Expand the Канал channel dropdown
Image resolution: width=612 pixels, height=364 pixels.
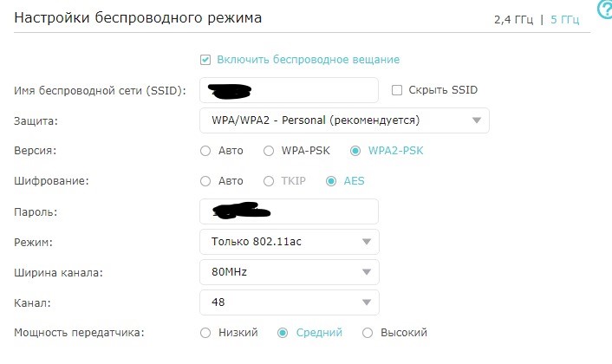pos(289,302)
